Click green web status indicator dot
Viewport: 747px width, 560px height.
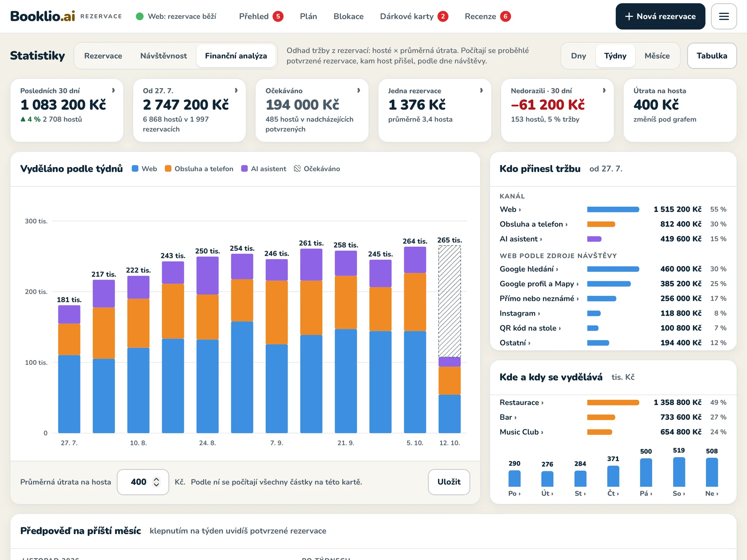(x=139, y=16)
